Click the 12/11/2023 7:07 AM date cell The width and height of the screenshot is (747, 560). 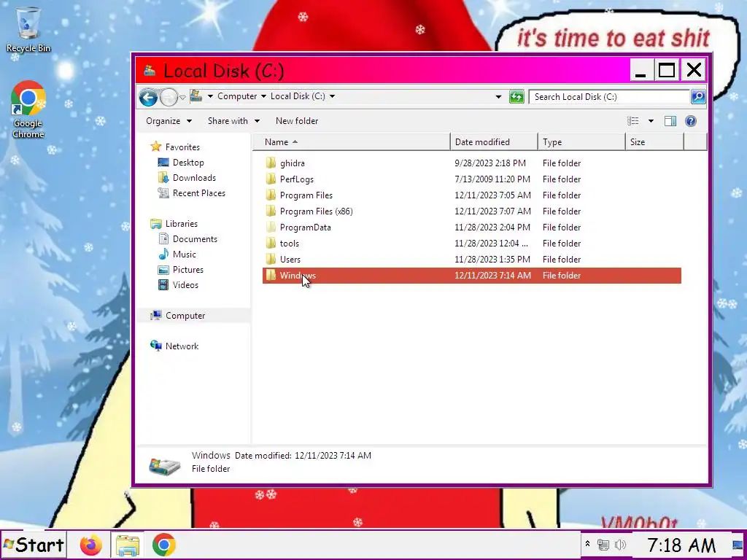click(x=492, y=211)
